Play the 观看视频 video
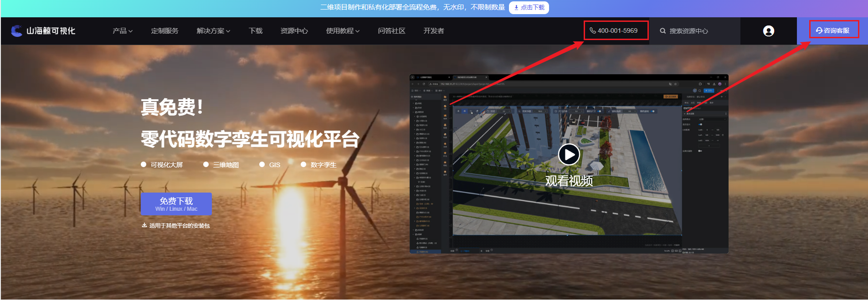The image size is (868, 300). click(x=569, y=155)
